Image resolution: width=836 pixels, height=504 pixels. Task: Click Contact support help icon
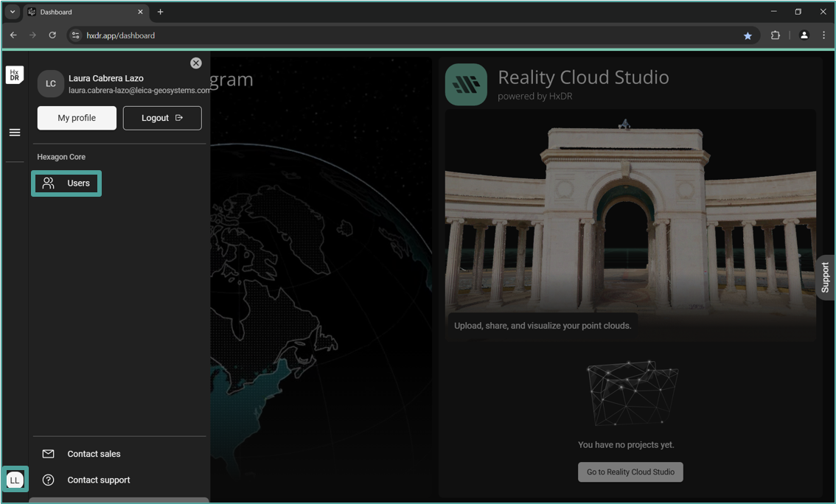(x=49, y=480)
